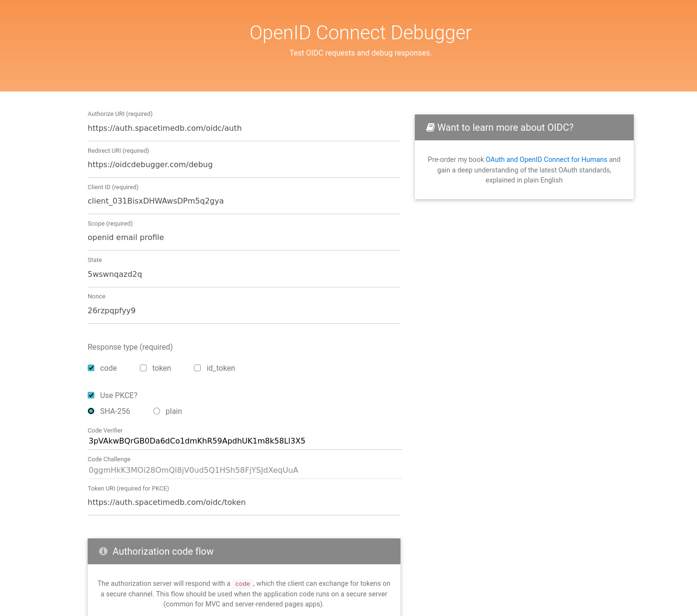Click the OpenID Connect Debugger page title
This screenshot has height=616, width=697.
click(x=360, y=33)
